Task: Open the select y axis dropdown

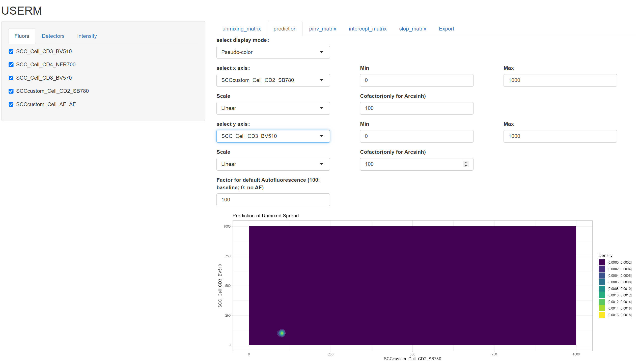Action: 273,136
